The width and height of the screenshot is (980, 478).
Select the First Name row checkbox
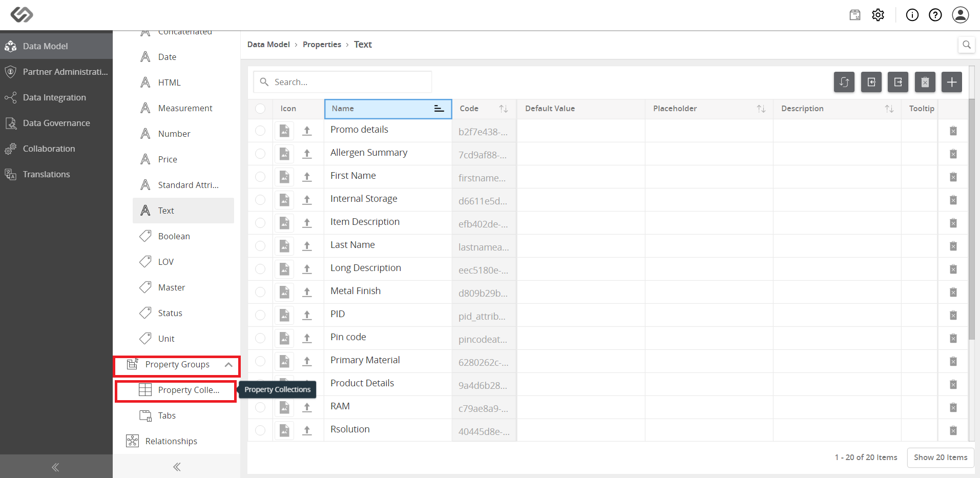tap(260, 177)
